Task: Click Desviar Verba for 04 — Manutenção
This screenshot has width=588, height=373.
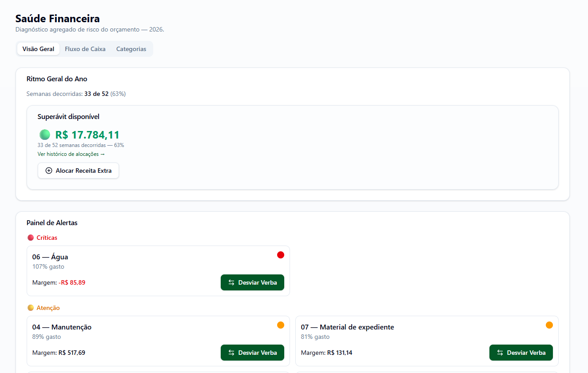Action: click(252, 353)
